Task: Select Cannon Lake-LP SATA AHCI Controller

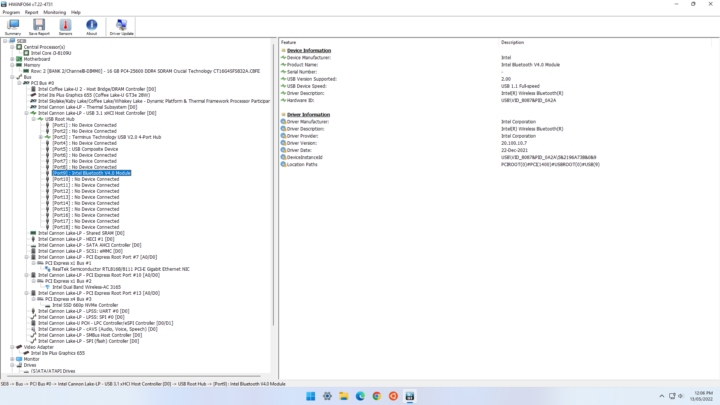Action: click(x=90, y=245)
